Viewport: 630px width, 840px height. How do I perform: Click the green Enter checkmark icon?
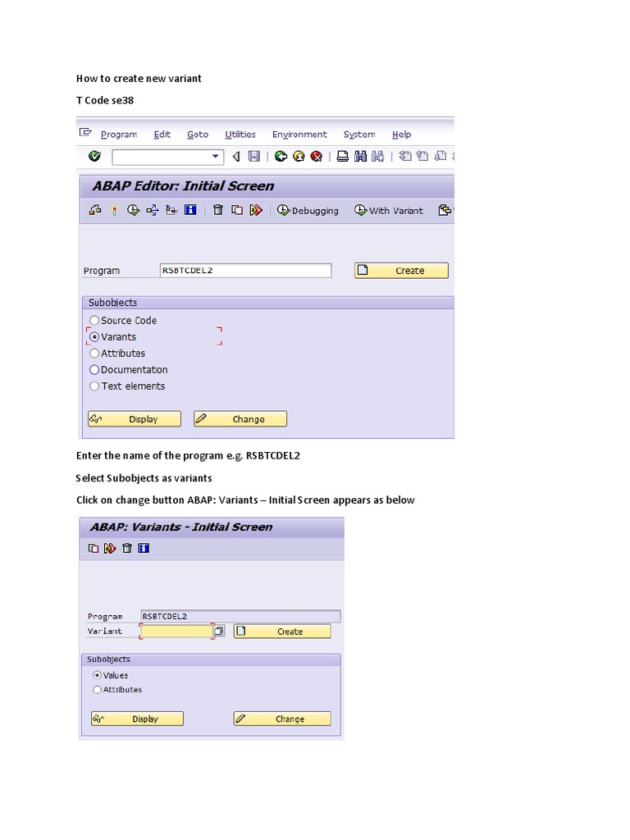(x=95, y=156)
